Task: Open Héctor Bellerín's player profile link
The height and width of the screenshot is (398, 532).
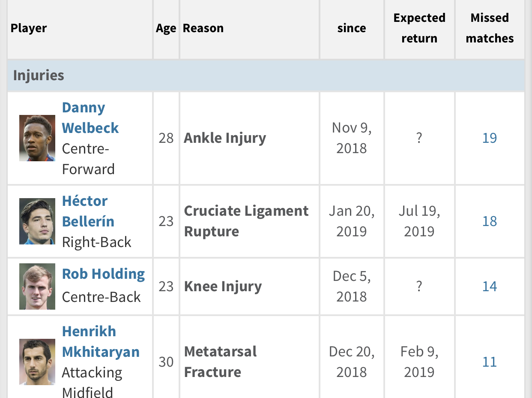Action: 88,211
